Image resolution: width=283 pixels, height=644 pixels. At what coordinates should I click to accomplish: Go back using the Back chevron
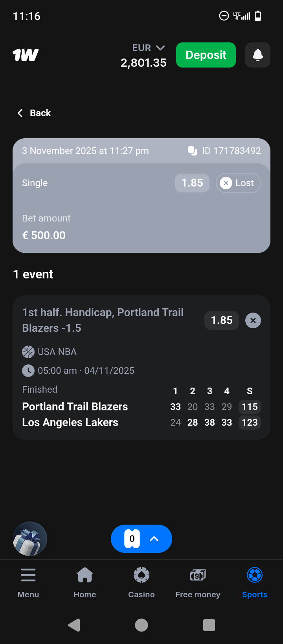[20, 113]
